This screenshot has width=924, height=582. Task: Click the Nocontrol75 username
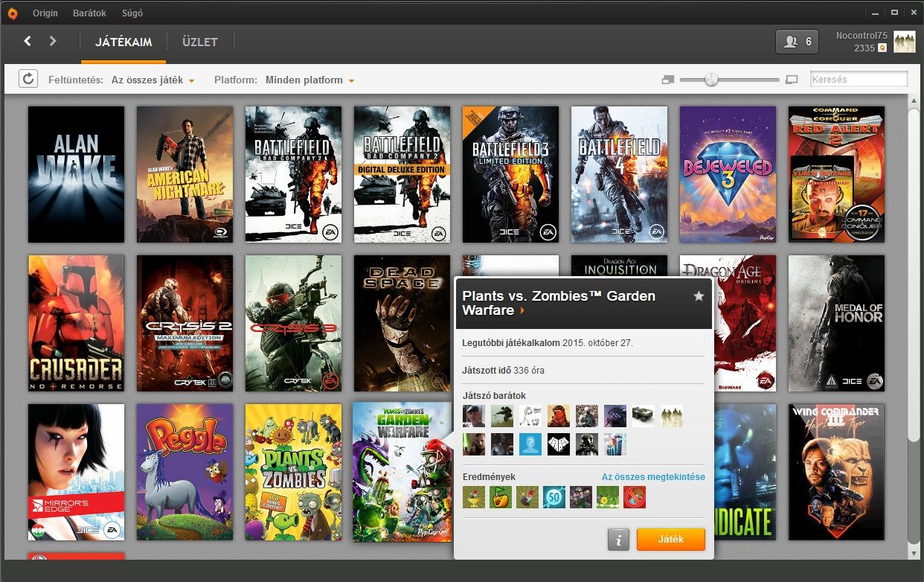point(862,35)
